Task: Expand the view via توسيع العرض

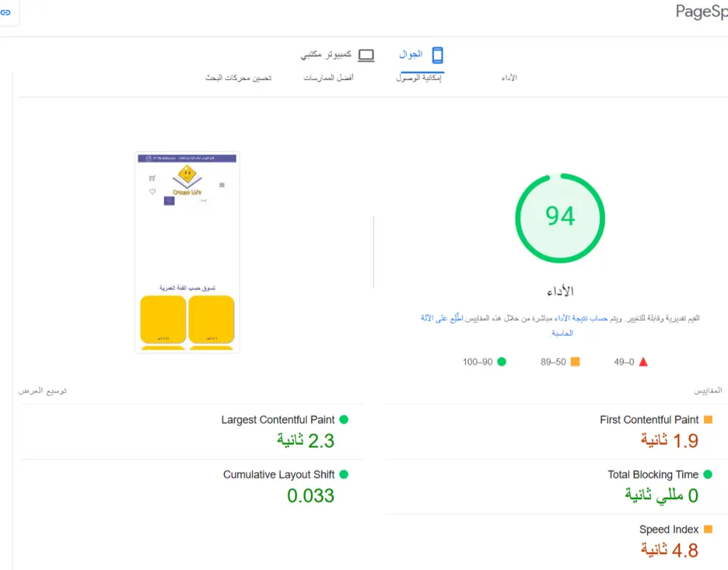Action: pyautogui.click(x=42, y=389)
